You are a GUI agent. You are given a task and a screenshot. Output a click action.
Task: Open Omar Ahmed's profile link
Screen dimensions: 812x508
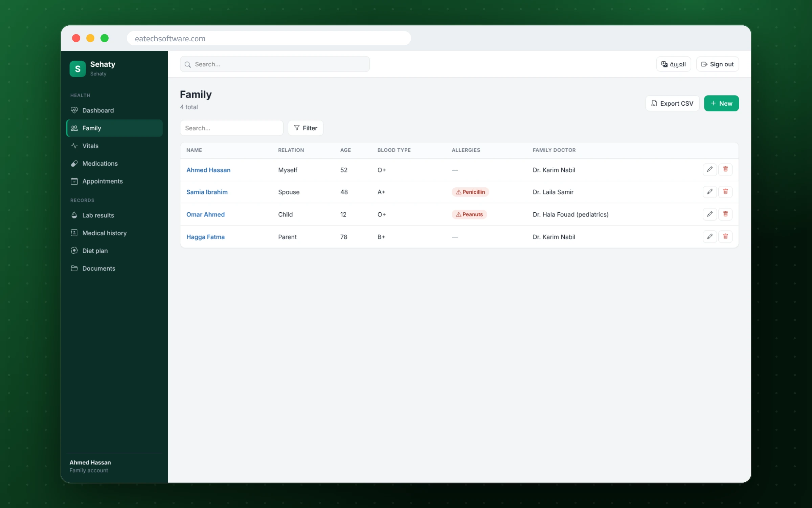coord(205,214)
